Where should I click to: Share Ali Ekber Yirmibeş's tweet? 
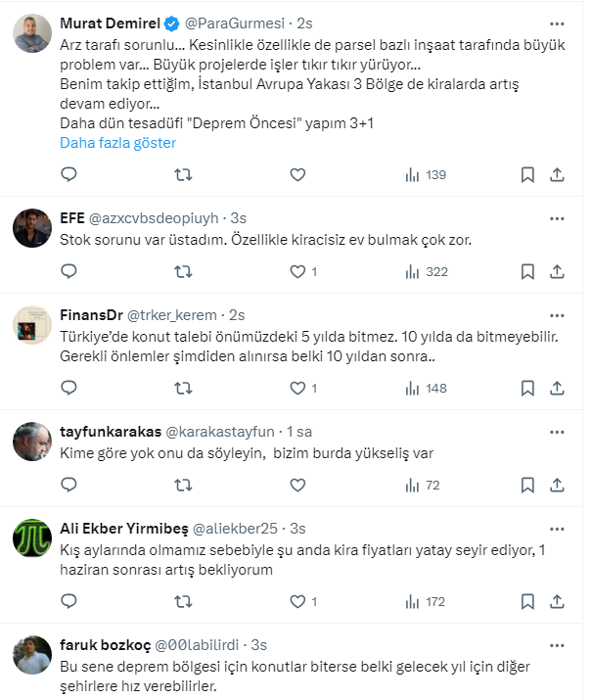pos(557,601)
